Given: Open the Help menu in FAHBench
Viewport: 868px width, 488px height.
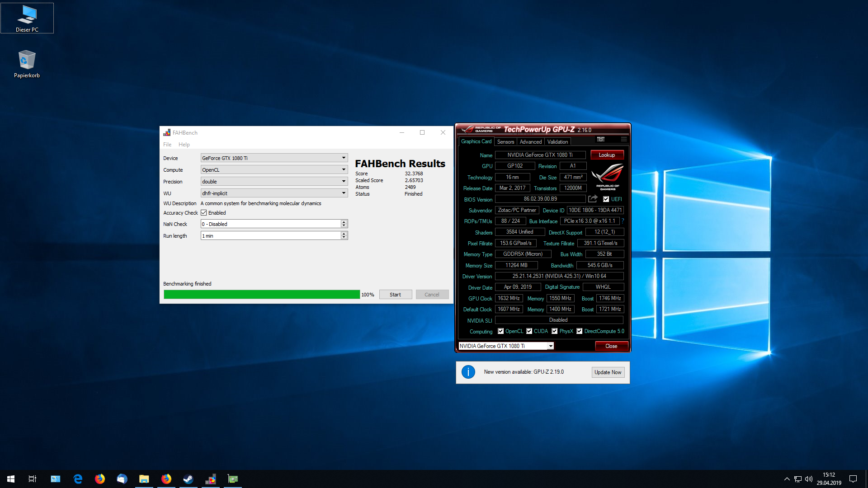Looking at the screenshot, I should coord(184,145).
